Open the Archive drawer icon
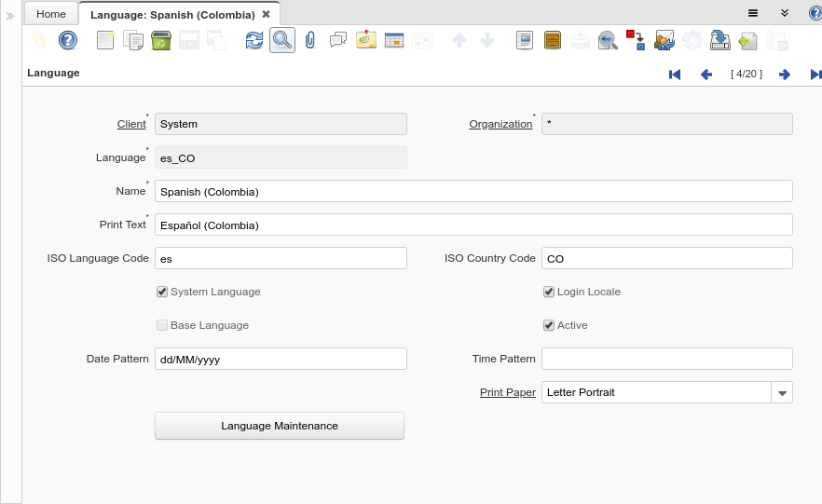The height and width of the screenshot is (504, 822). point(553,40)
